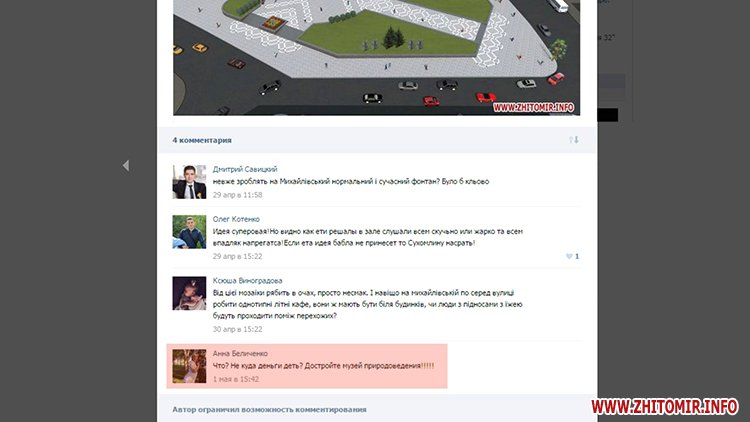Open Анна Беличенко's avatar photo
The height and width of the screenshot is (422, 750).
click(x=189, y=366)
